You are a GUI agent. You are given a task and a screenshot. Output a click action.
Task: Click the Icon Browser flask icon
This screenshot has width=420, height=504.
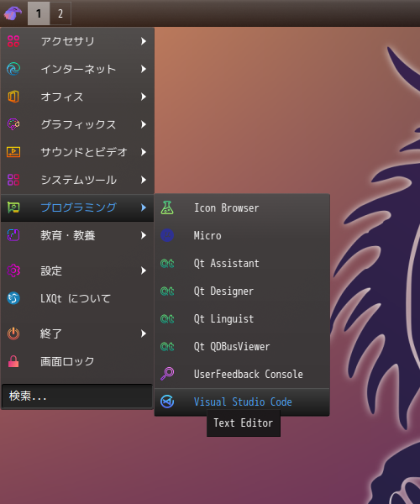[x=167, y=207]
